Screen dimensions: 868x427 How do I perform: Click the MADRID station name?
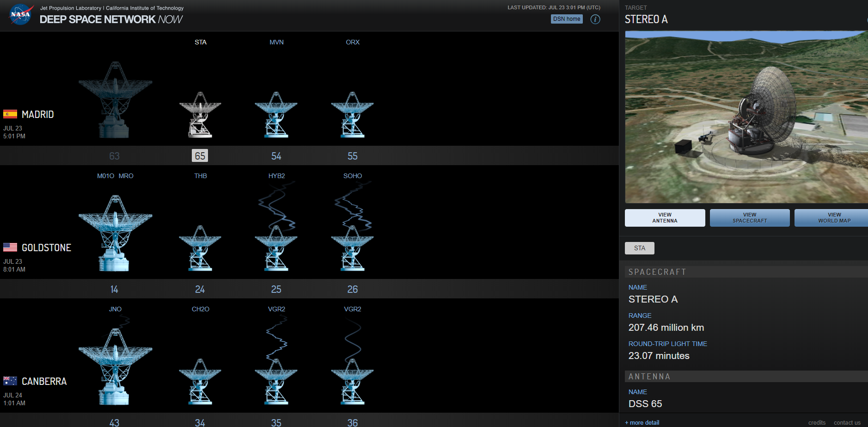point(38,114)
